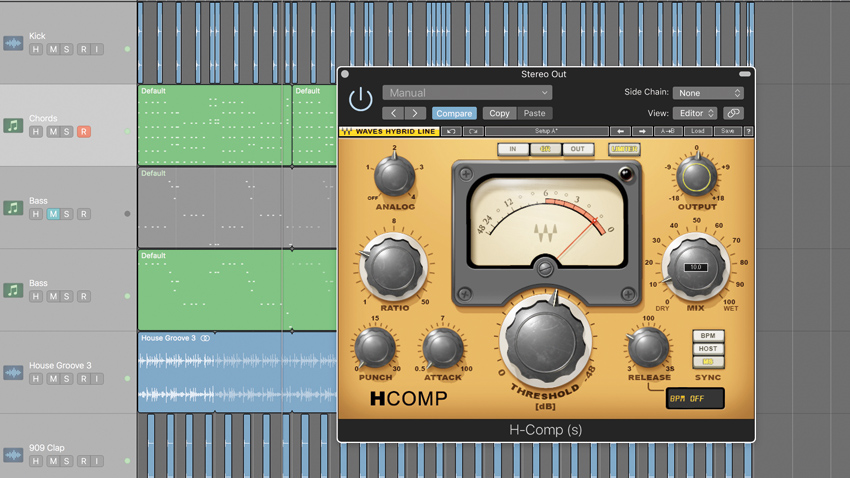Click the large THRESHOLD knob
The width and height of the screenshot is (850, 478).
click(546, 341)
